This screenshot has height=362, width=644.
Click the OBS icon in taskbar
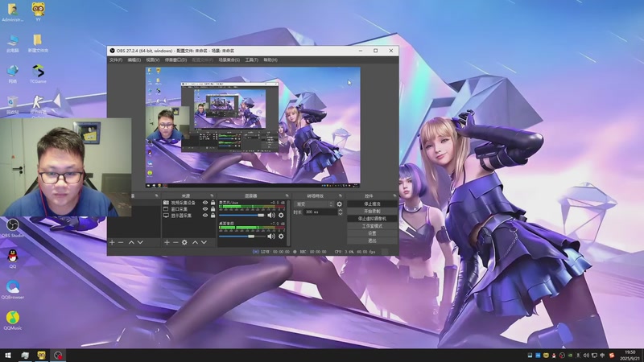click(58, 356)
